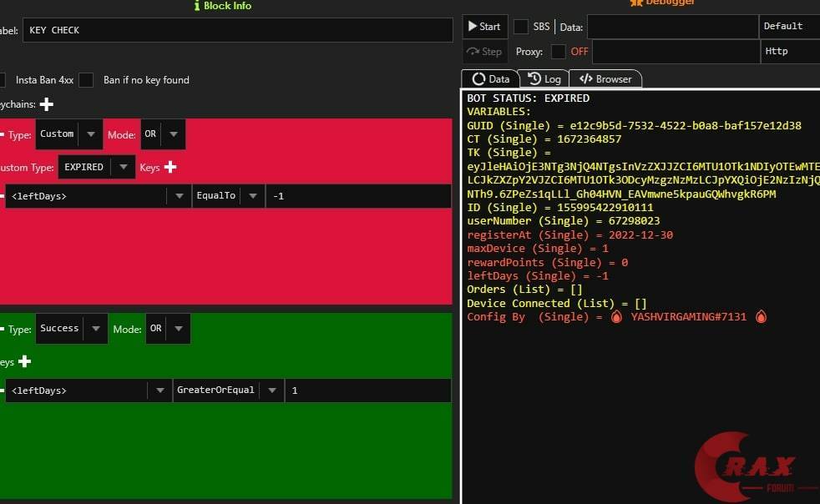Remove the Success keychain

pyautogui.click(x=3, y=329)
